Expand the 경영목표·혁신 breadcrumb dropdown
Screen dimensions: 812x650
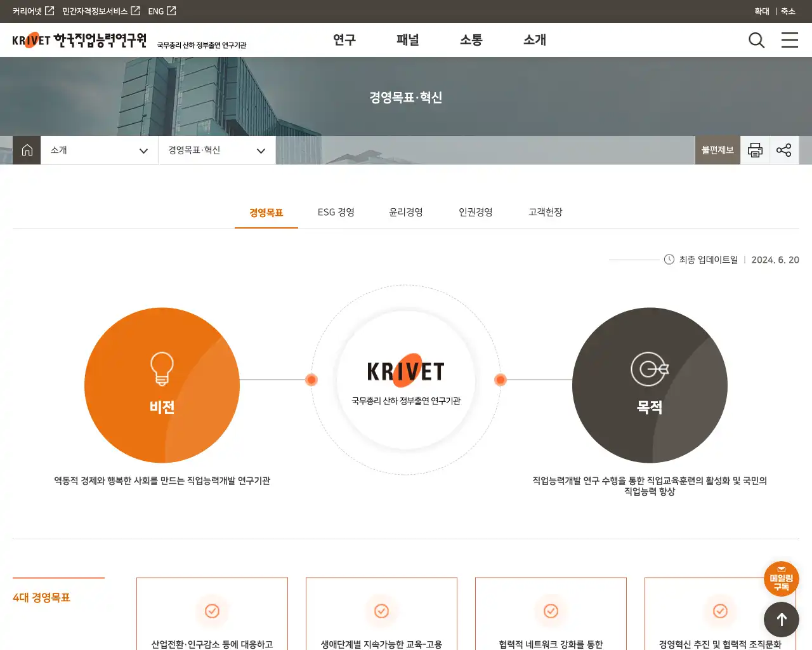click(217, 150)
